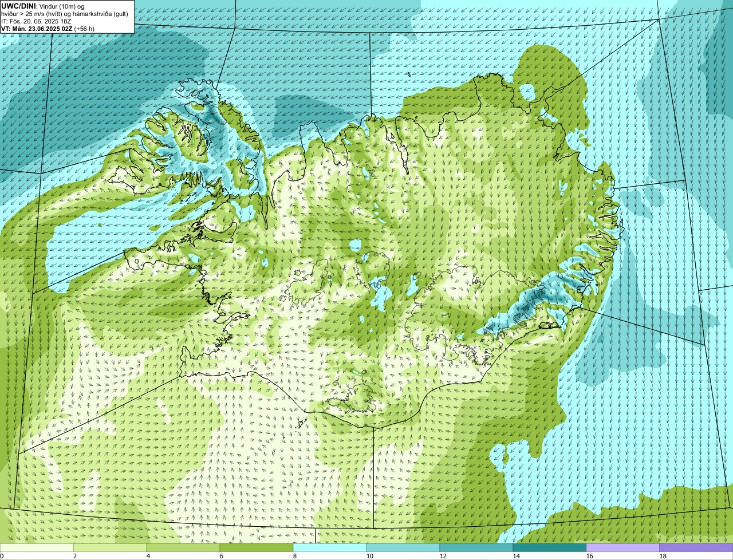
Task: Click the legend scale label '4'
Action: (148, 556)
